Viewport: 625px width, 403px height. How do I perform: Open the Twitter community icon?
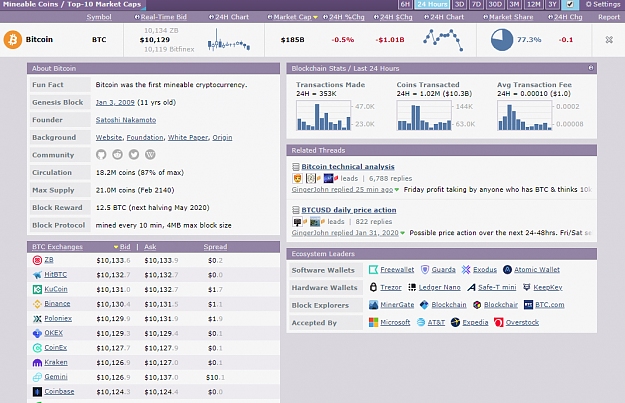[x=134, y=155]
